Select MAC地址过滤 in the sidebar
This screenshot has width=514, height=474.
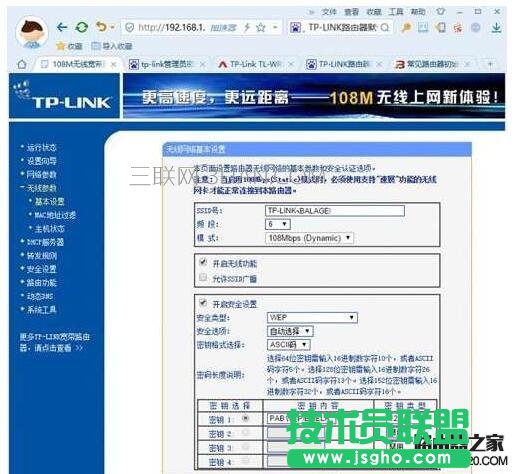55,215
